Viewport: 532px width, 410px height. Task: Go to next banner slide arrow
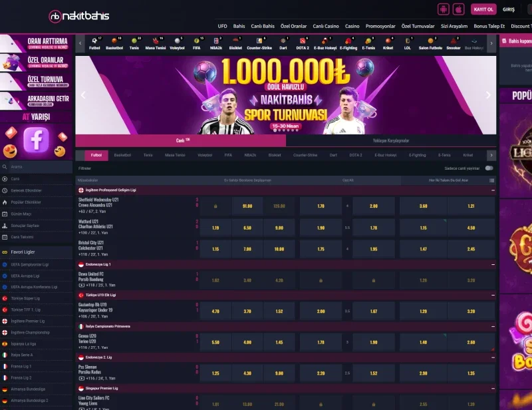(488, 95)
